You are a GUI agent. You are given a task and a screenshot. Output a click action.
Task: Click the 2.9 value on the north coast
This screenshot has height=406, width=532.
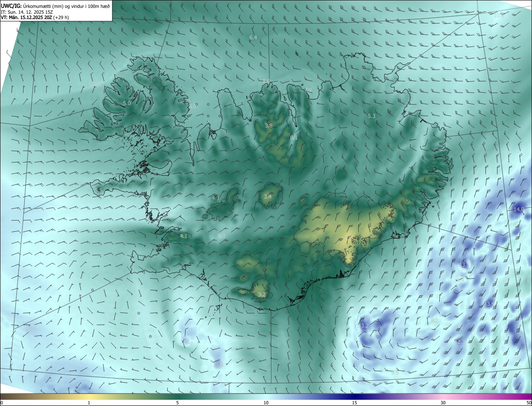[x=308, y=90]
